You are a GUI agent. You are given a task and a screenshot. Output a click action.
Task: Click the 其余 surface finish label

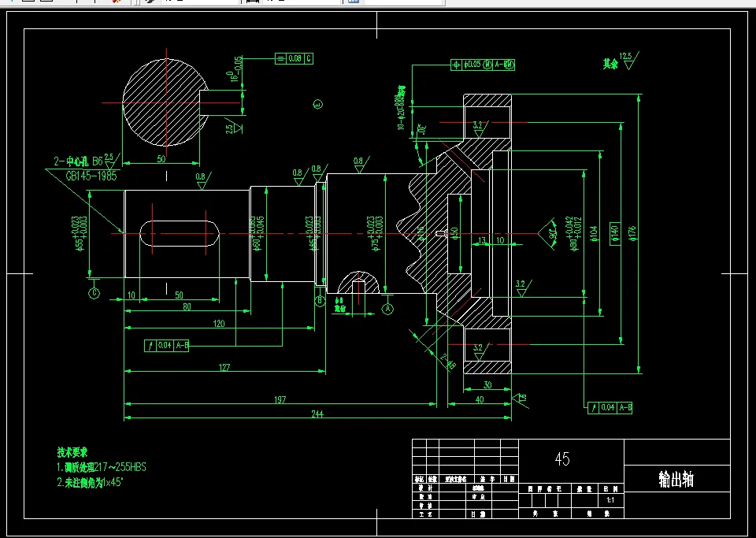click(x=610, y=64)
